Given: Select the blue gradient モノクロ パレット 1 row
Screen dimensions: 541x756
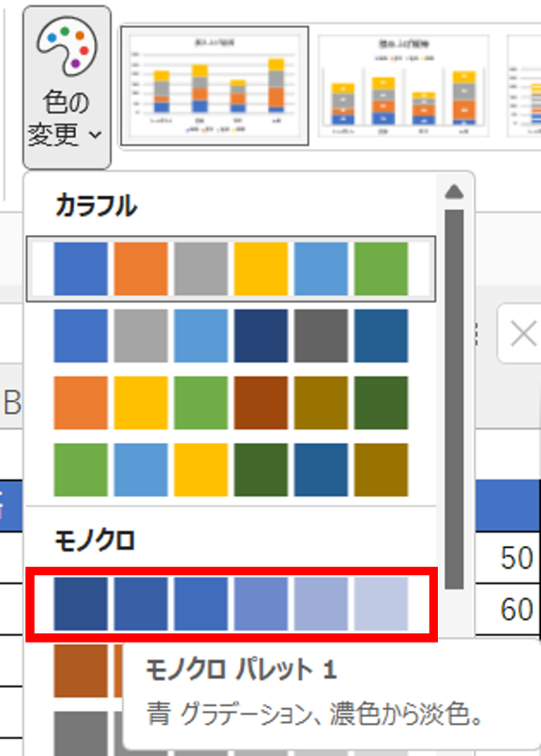Looking at the screenshot, I should (x=231, y=604).
